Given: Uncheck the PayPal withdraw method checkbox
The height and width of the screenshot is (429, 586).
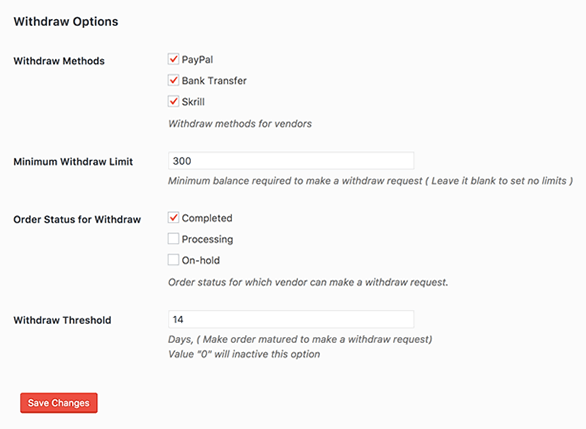Looking at the screenshot, I should pyautogui.click(x=173, y=59).
